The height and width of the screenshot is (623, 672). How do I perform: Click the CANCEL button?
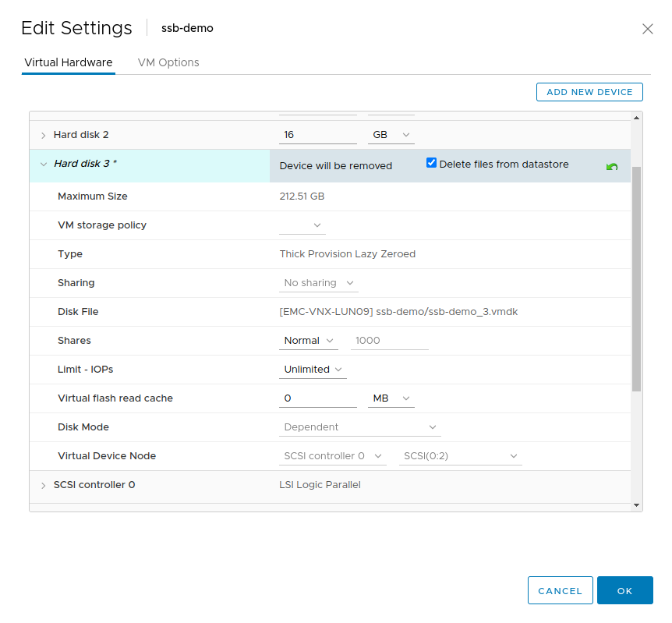(560, 591)
